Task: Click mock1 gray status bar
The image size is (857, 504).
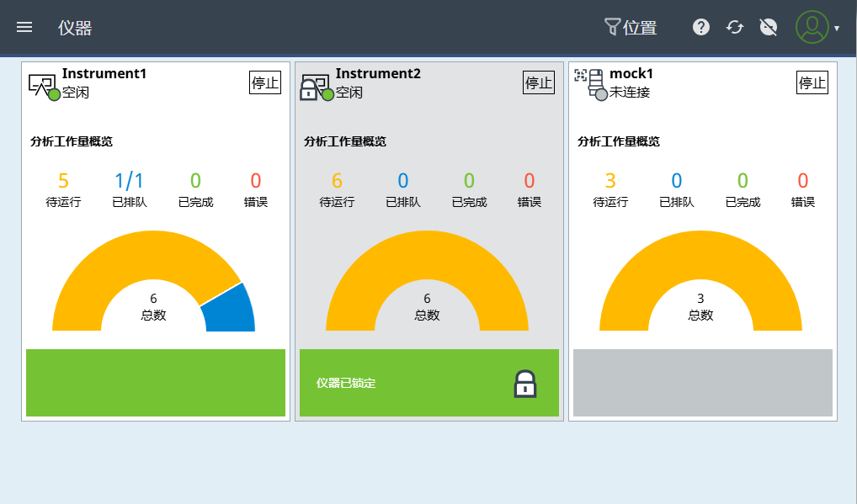Action: pos(703,383)
